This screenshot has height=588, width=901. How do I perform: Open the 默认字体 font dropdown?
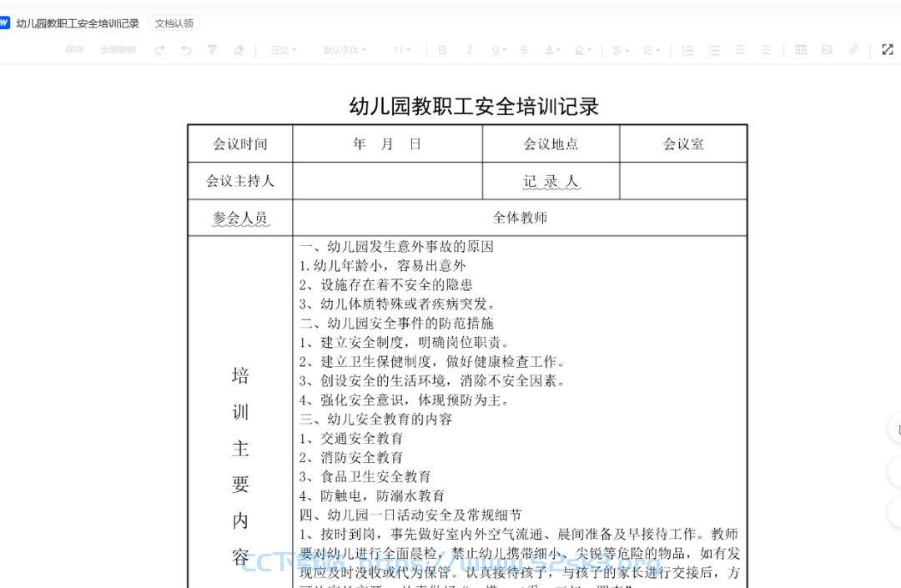pos(345,50)
